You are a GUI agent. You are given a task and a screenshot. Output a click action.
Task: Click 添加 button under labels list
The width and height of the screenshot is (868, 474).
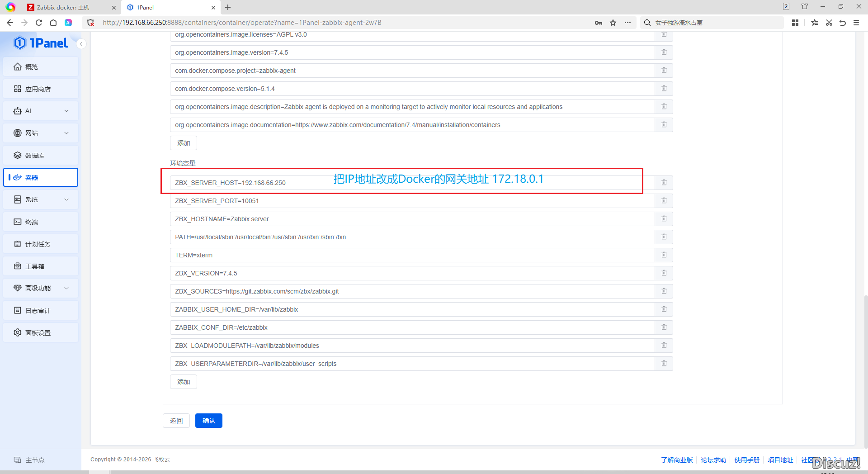click(184, 143)
